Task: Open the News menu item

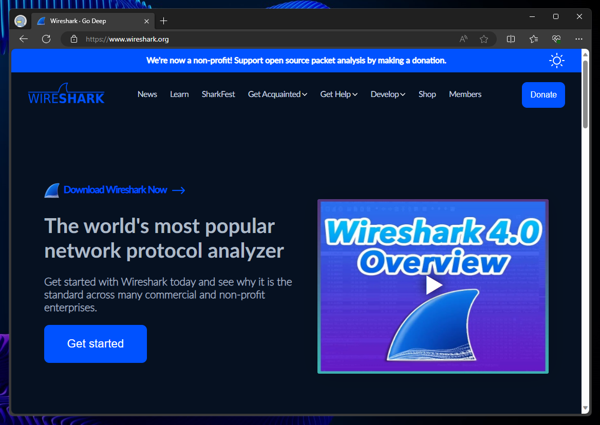Action: pos(147,94)
